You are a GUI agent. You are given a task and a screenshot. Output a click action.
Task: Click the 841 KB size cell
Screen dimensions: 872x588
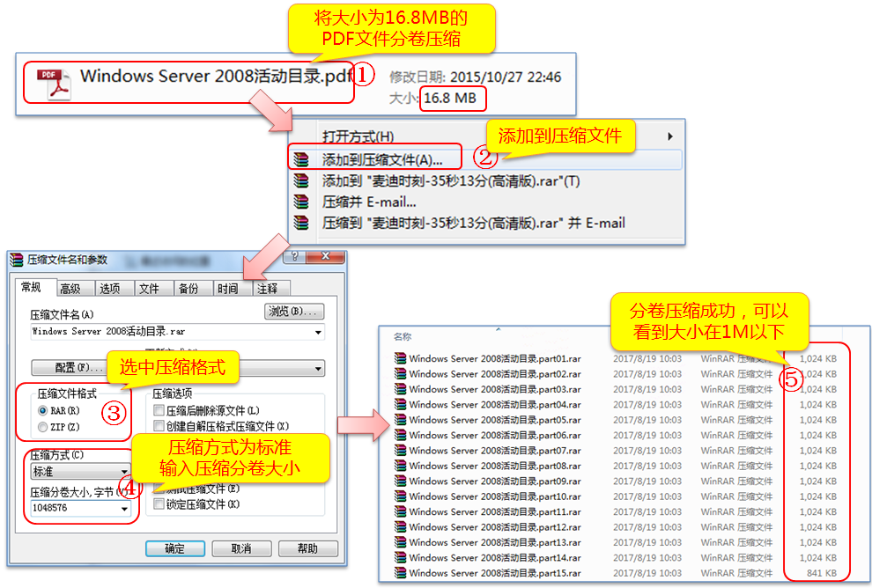822,573
